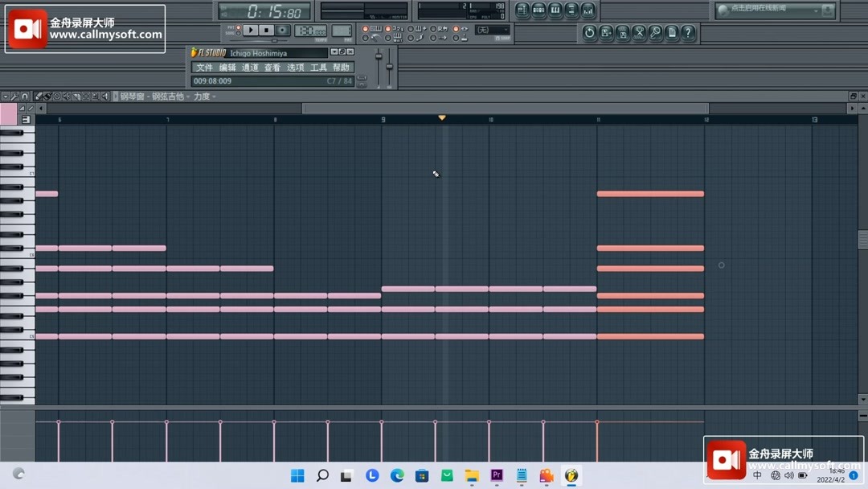This screenshot has height=489, width=868.
Task: Select the Paint brush tool
Action: [x=47, y=96]
